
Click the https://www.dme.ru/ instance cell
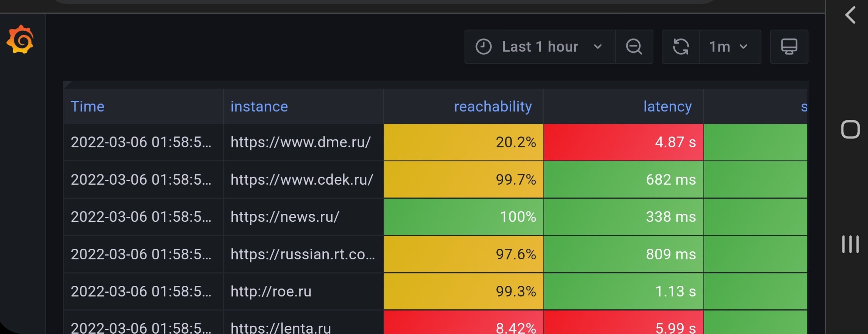(300, 143)
